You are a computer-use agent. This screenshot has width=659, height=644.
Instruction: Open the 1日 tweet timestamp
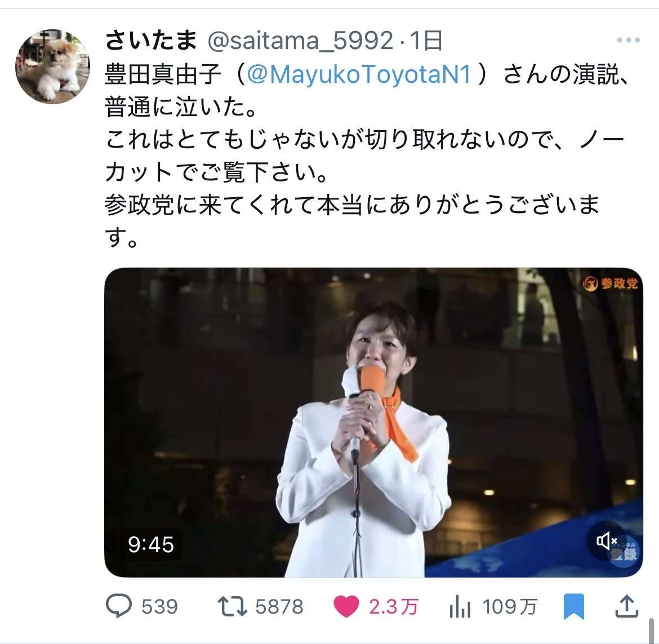426,41
